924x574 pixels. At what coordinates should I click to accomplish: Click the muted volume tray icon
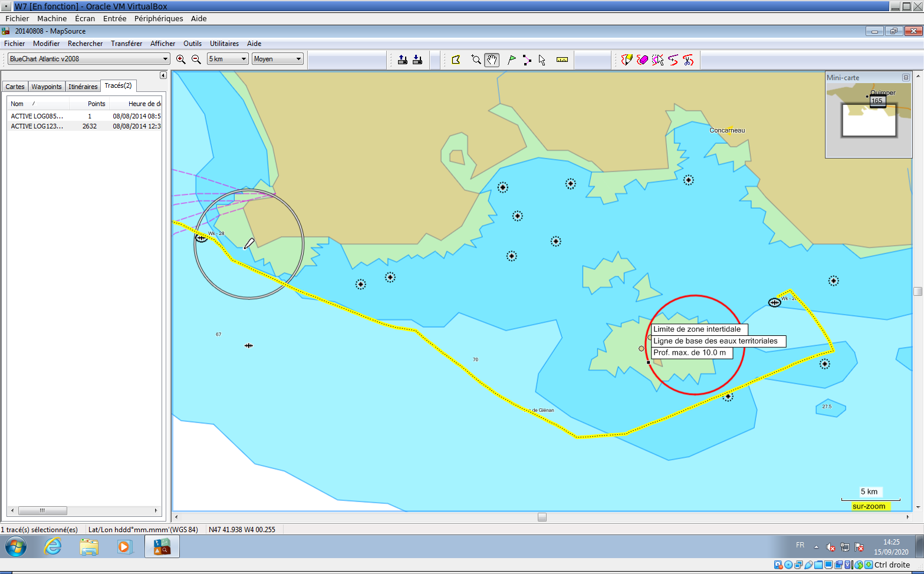tap(830, 547)
